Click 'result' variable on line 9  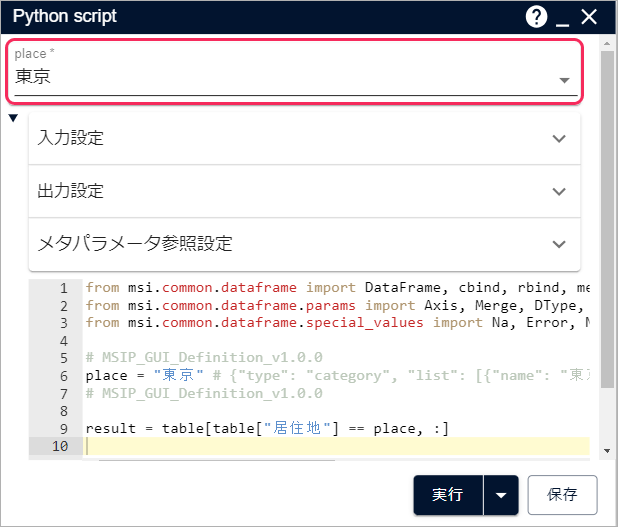tap(111, 428)
